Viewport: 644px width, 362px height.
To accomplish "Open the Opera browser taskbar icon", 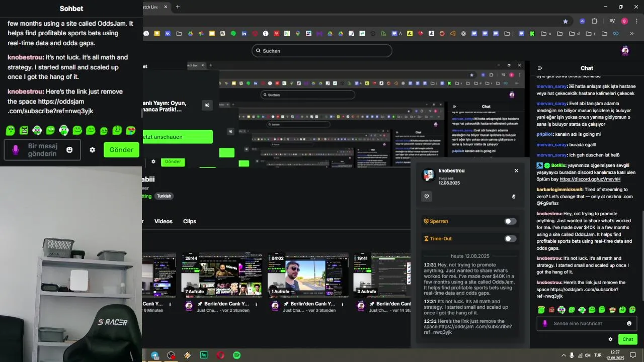I will click(220, 355).
